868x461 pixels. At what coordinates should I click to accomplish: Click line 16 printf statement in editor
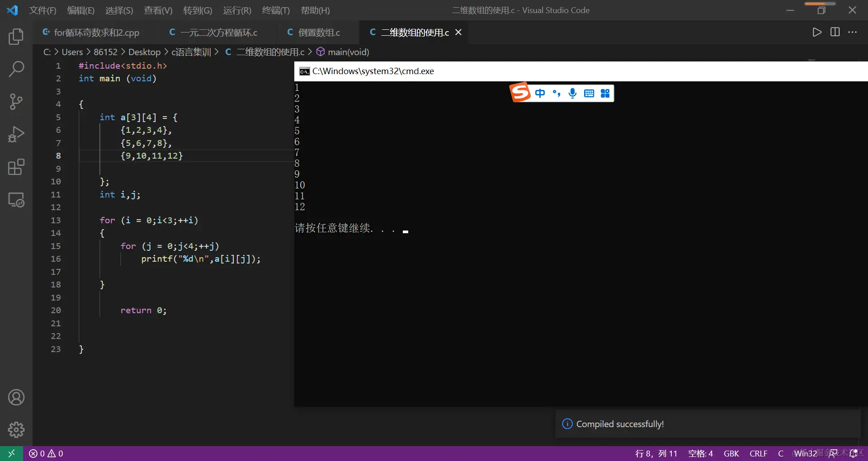point(201,259)
